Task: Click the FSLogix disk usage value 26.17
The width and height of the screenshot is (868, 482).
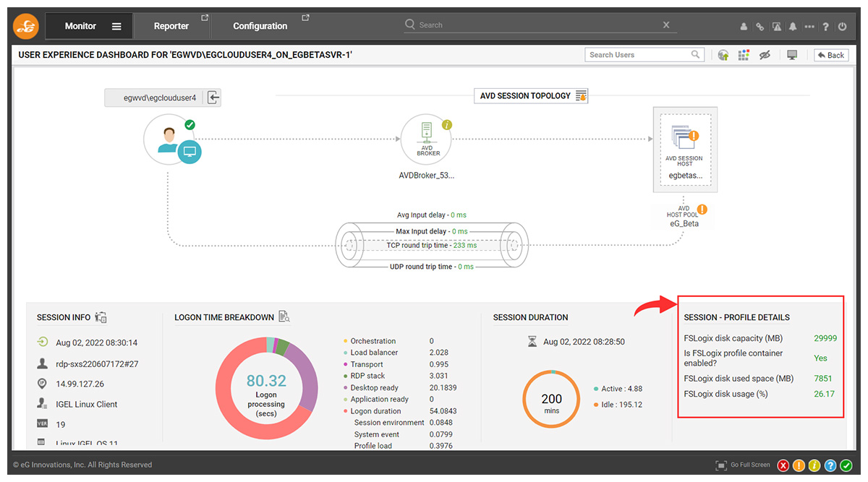Action: tap(824, 394)
